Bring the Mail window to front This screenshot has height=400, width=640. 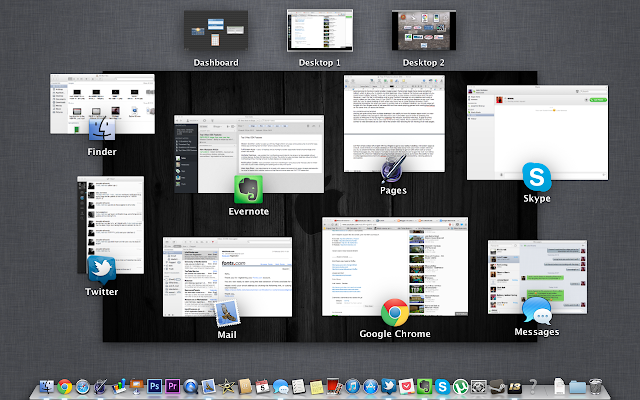(x=227, y=277)
